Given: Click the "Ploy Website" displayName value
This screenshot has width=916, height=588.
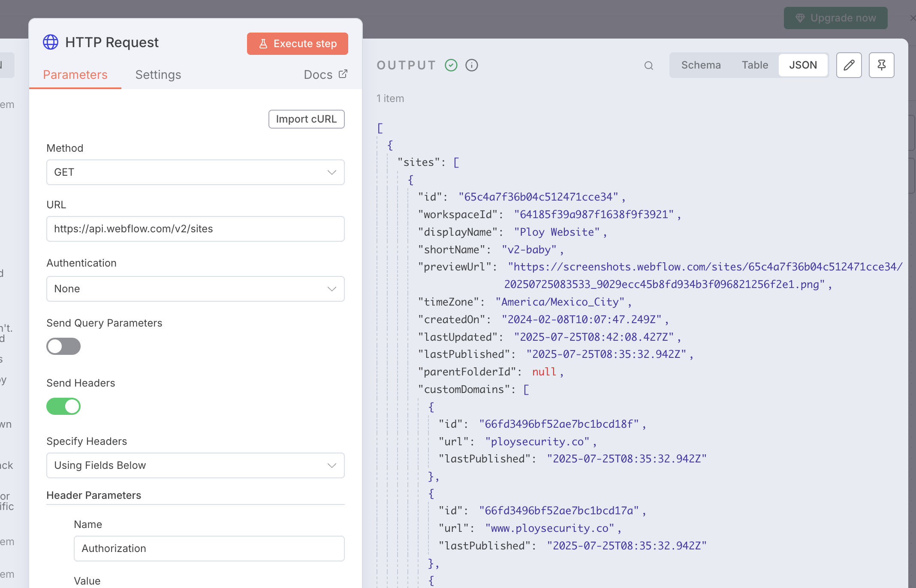Looking at the screenshot, I should coord(557,232).
